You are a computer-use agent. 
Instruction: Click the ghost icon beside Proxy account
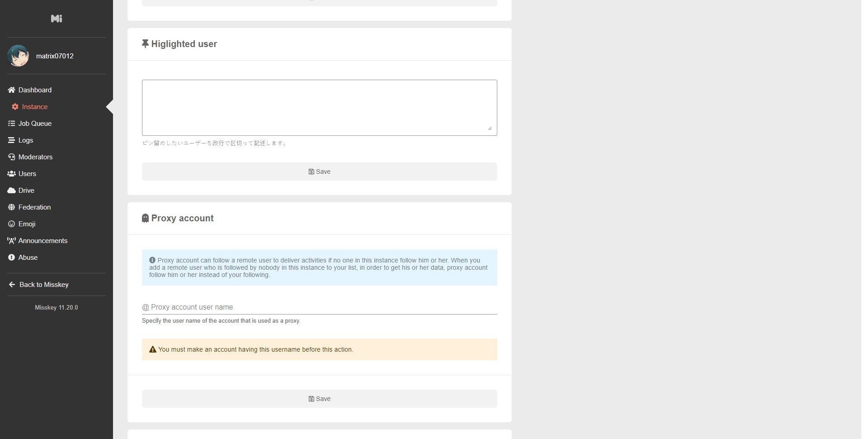click(145, 218)
